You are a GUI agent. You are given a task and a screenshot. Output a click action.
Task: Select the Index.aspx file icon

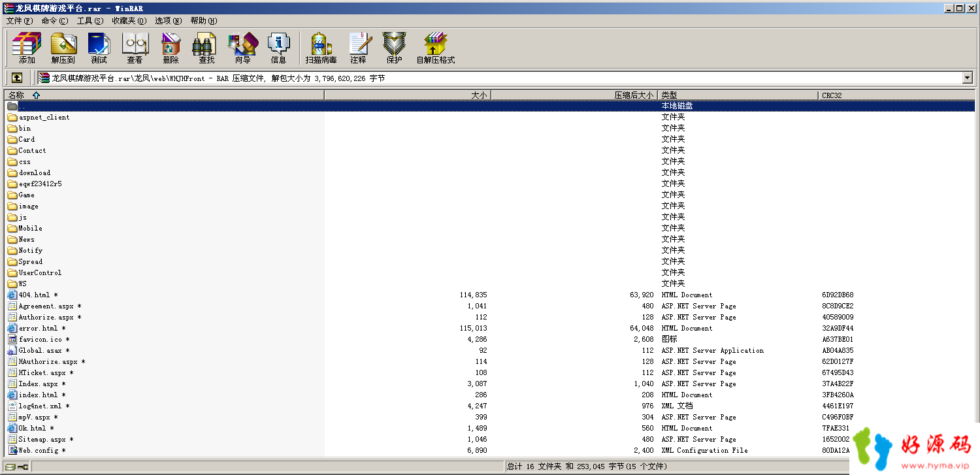(12, 384)
